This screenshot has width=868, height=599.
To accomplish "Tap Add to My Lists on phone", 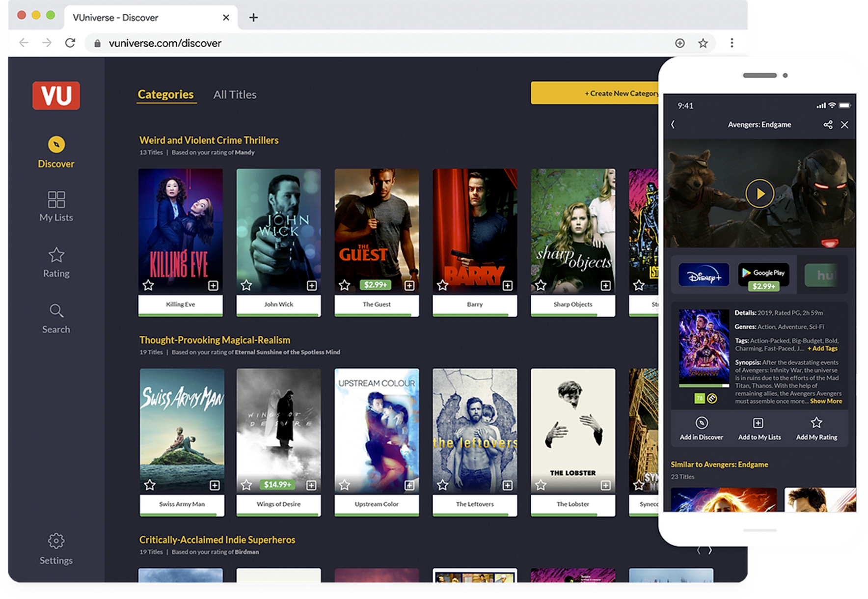I will click(x=759, y=429).
